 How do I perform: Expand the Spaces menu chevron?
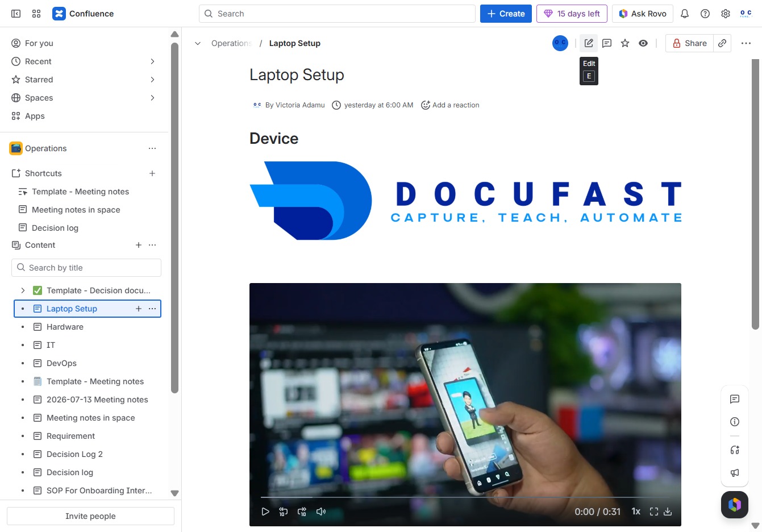coord(152,98)
